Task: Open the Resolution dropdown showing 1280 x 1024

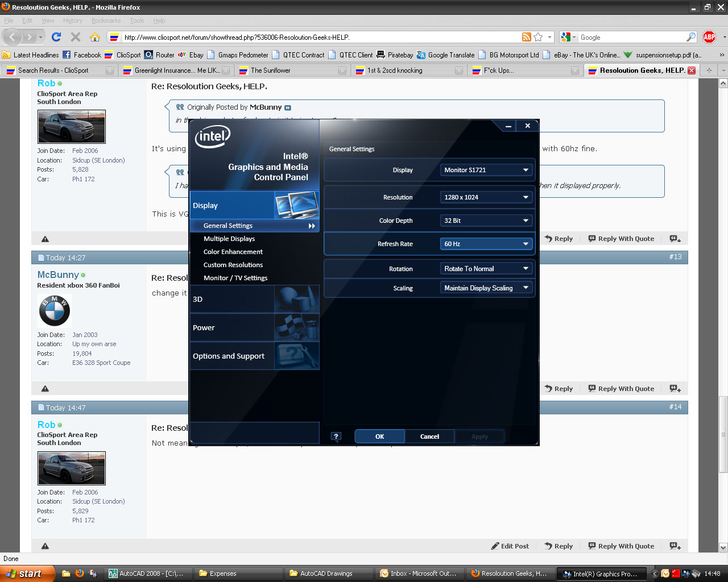Action: coord(486,197)
